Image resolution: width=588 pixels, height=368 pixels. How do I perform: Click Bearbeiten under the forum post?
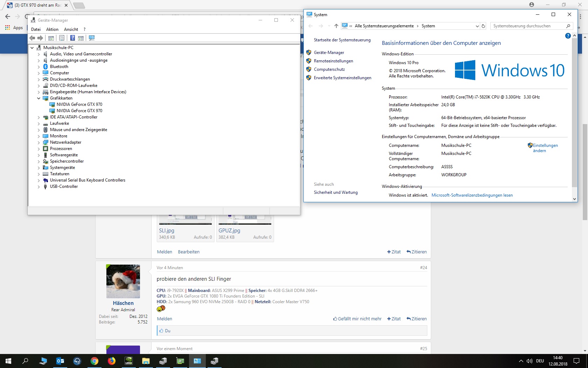189,252
